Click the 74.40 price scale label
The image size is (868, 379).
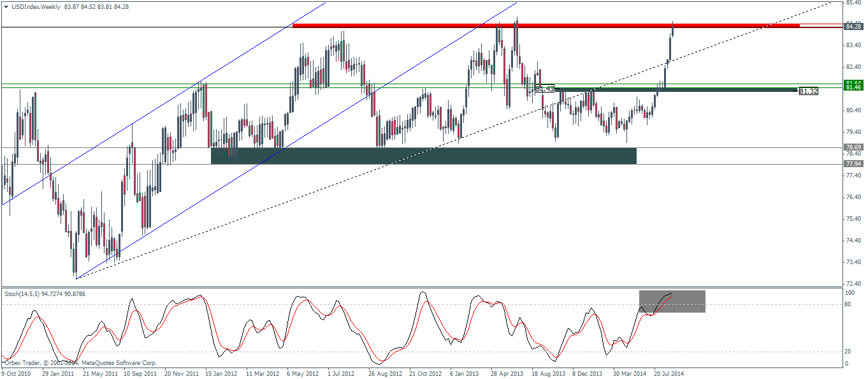(x=855, y=241)
